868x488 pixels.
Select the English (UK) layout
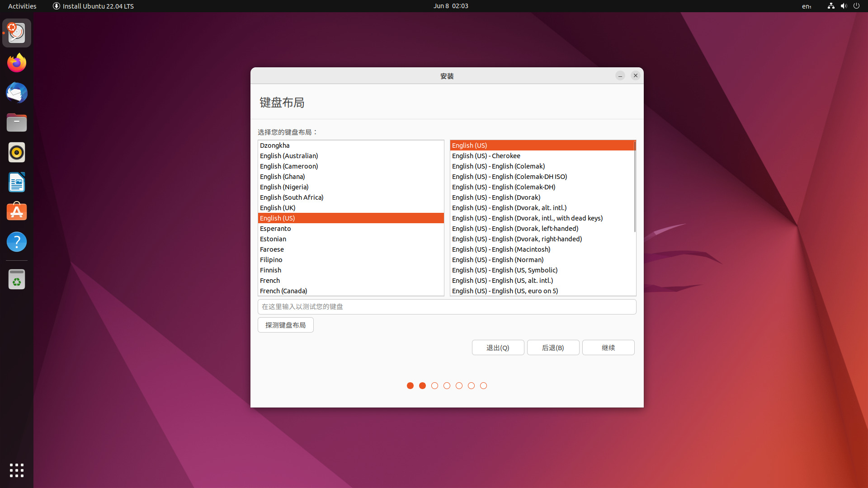[278, 207]
